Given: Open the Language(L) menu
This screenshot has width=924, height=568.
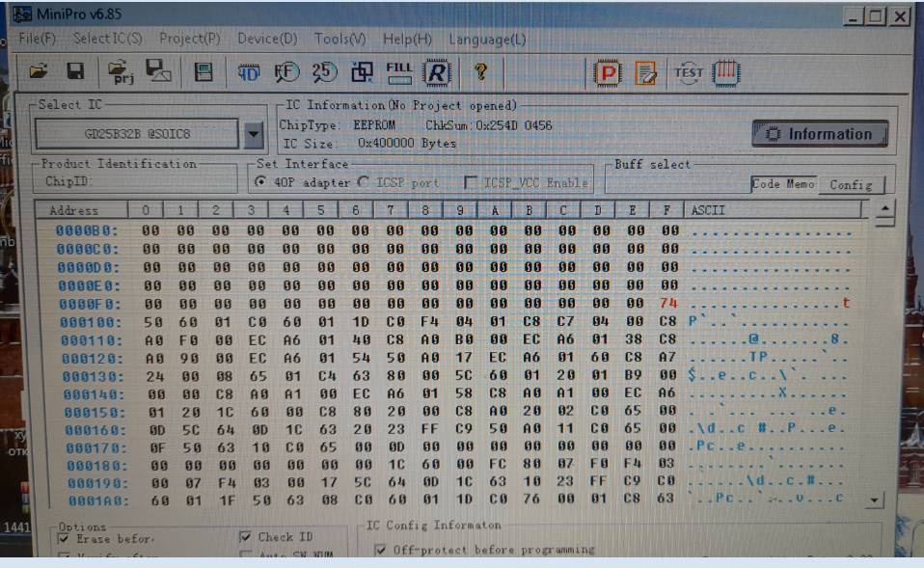Looking at the screenshot, I should 487,40.
